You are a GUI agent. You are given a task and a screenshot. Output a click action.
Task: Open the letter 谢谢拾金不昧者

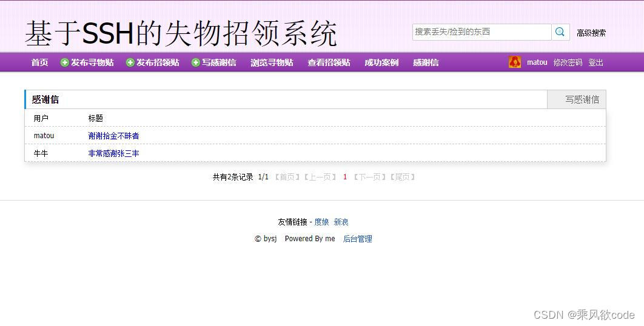113,136
